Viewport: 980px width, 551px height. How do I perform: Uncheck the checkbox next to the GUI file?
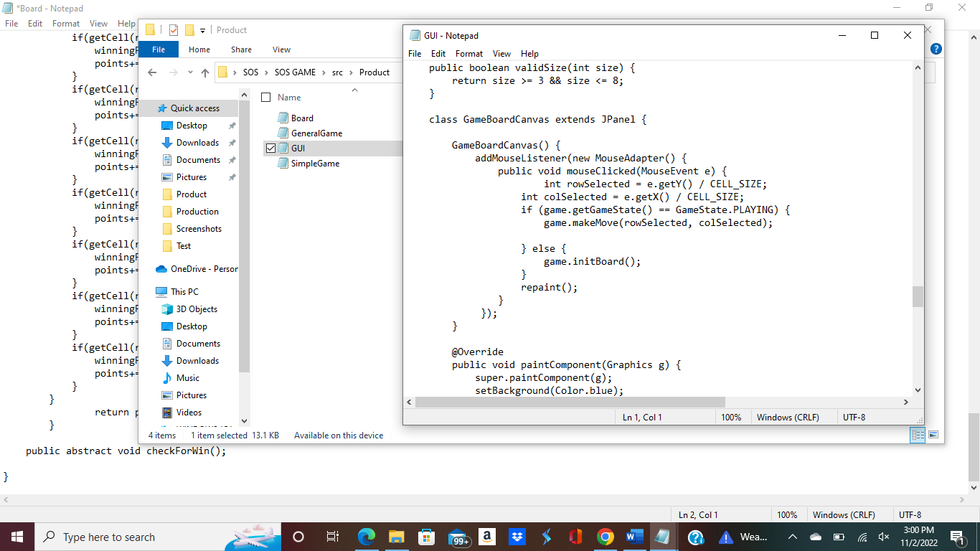click(x=270, y=148)
